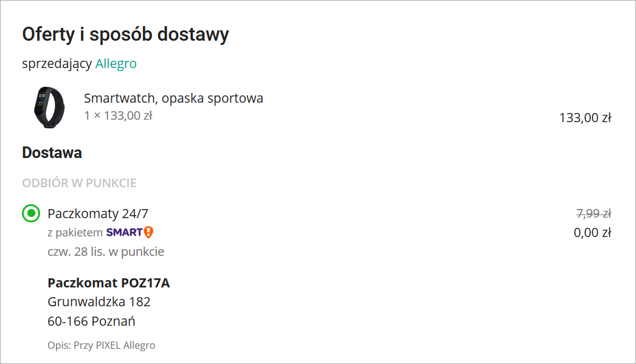This screenshot has width=636, height=364.
Task: Open the Allegro seller link
Action: 116,64
